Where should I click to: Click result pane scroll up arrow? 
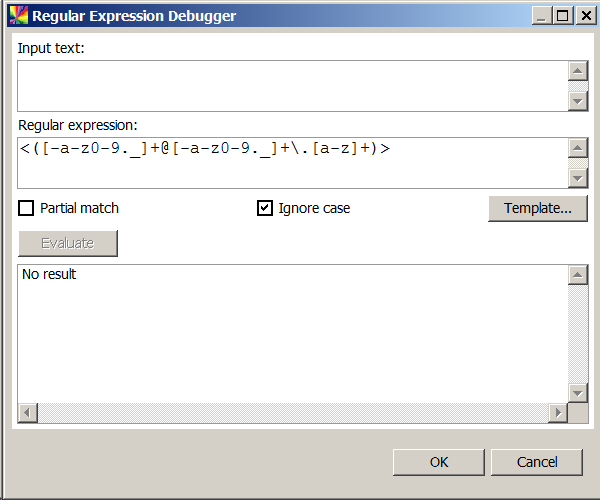tap(577, 275)
